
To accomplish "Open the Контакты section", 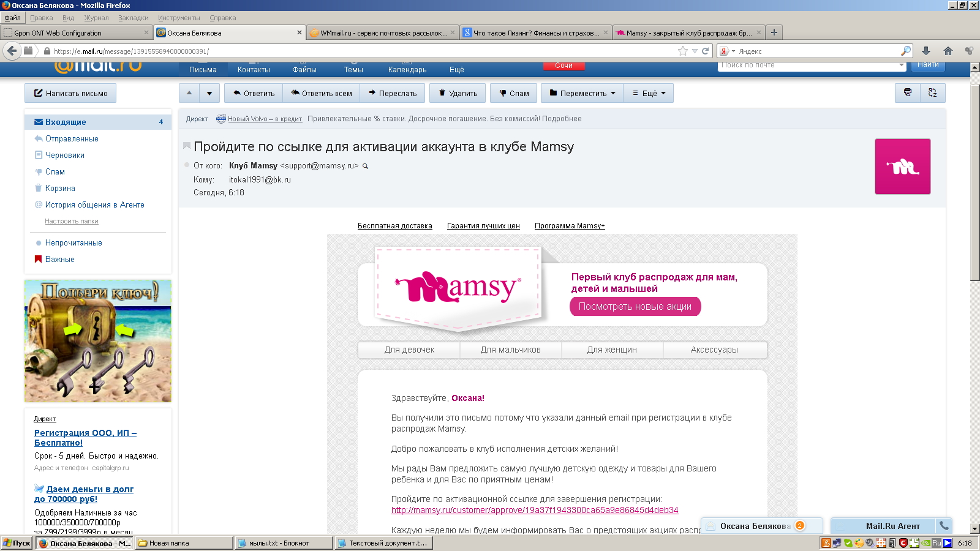I will [x=254, y=70].
